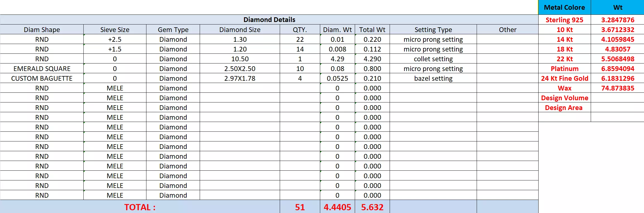Viewport: 644px width, 213px height.
Task: Click the Diamond Size column header
Action: [240, 30]
